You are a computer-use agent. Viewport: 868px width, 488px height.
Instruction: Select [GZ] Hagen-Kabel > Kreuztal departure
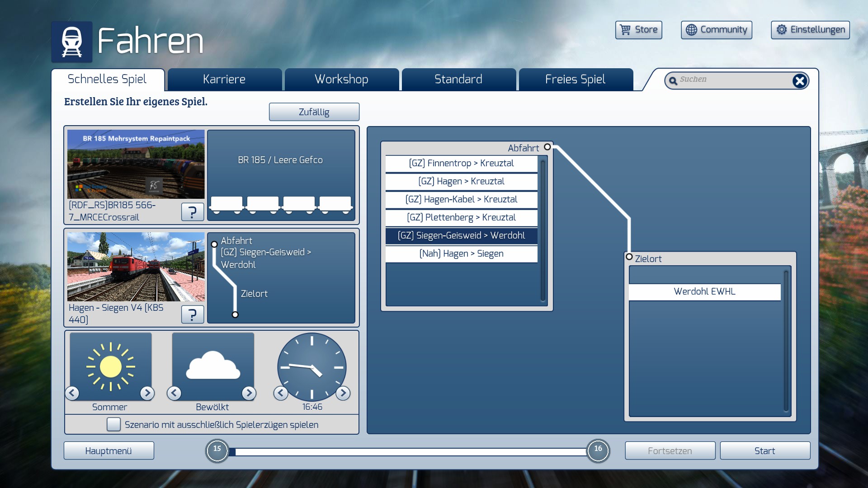tap(461, 199)
